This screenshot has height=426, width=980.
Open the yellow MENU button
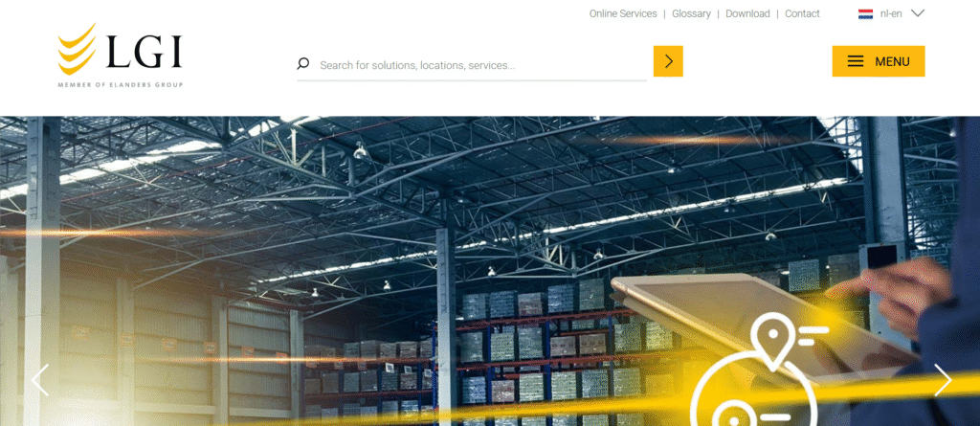coord(879,61)
